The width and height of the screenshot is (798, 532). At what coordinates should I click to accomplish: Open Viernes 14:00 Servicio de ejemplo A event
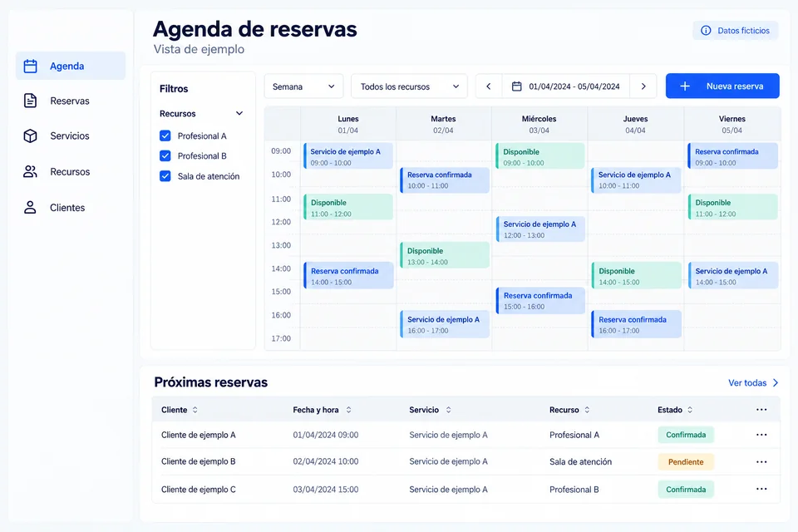pos(733,275)
